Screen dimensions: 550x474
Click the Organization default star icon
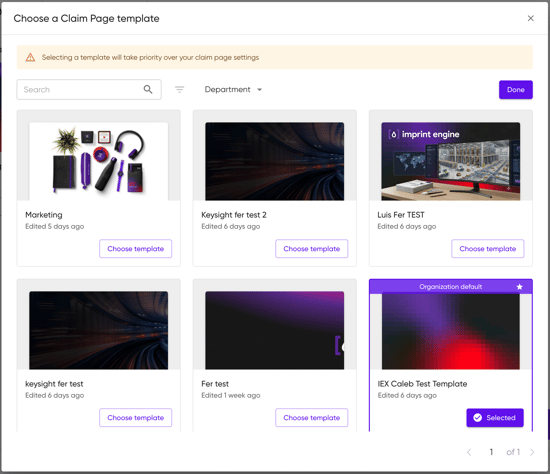pyautogui.click(x=519, y=287)
